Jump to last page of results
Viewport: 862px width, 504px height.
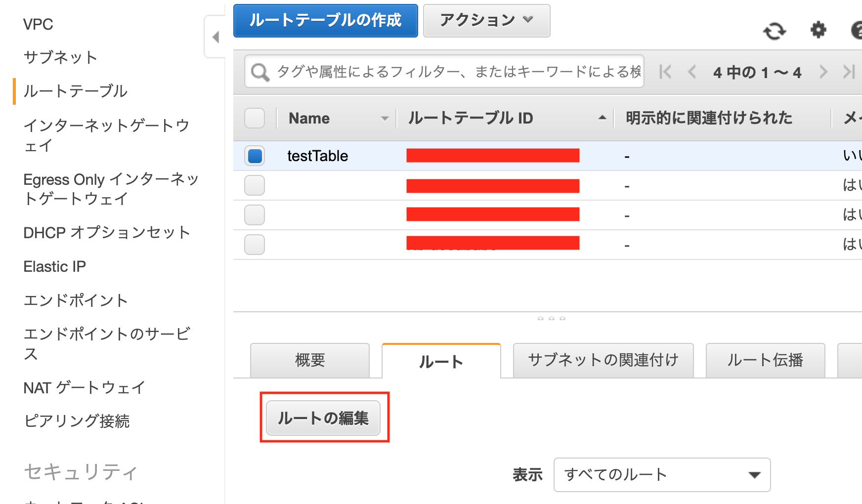tap(849, 72)
